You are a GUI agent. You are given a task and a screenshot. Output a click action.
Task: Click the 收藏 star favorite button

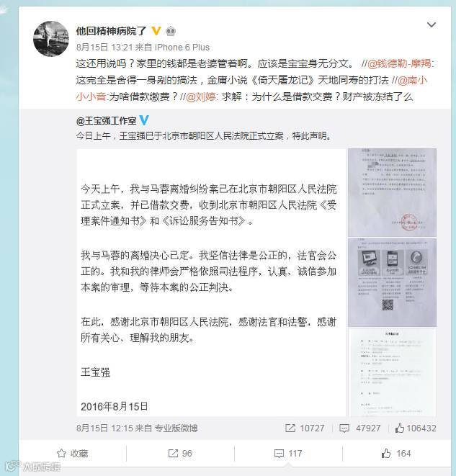[72, 453]
